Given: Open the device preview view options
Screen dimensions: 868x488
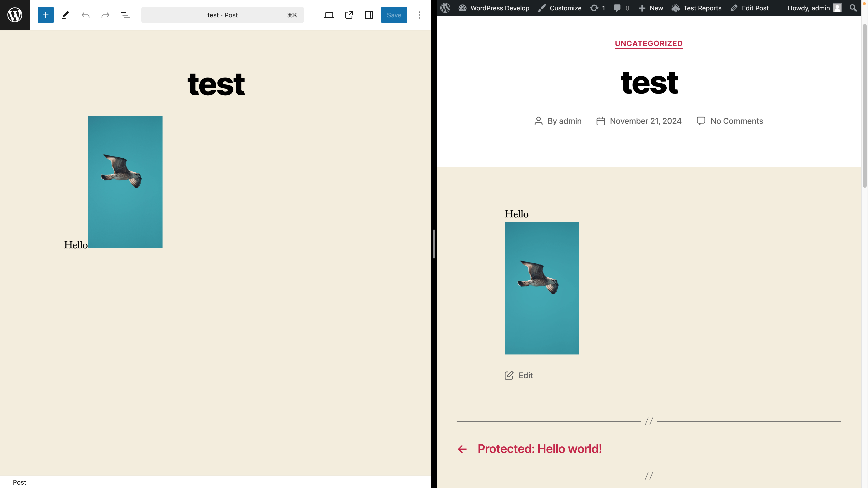Looking at the screenshot, I should [329, 15].
